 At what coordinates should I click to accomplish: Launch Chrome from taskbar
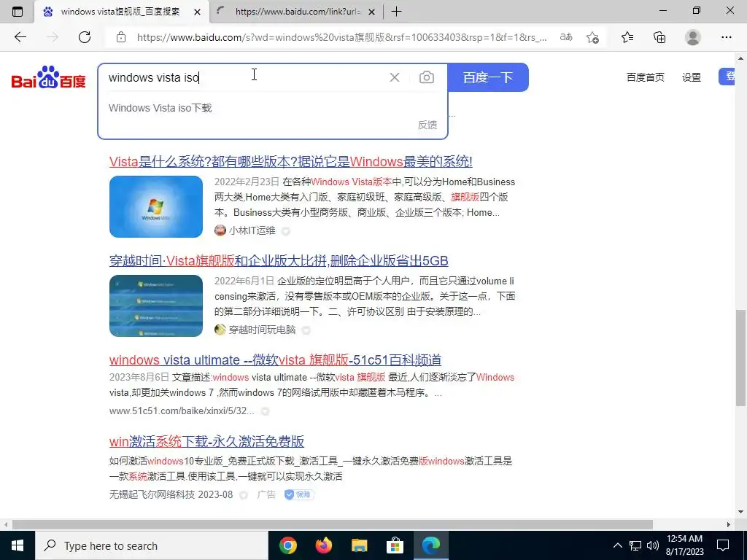click(x=288, y=545)
